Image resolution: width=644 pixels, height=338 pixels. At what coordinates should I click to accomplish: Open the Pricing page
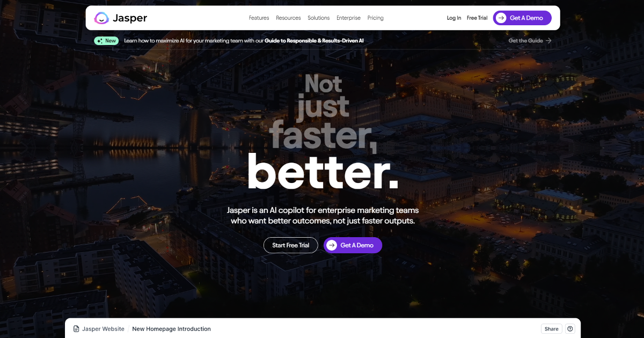point(375,18)
